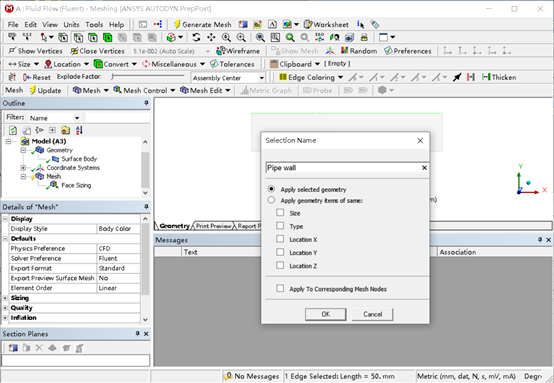Click the Random colors icon

(x=344, y=51)
